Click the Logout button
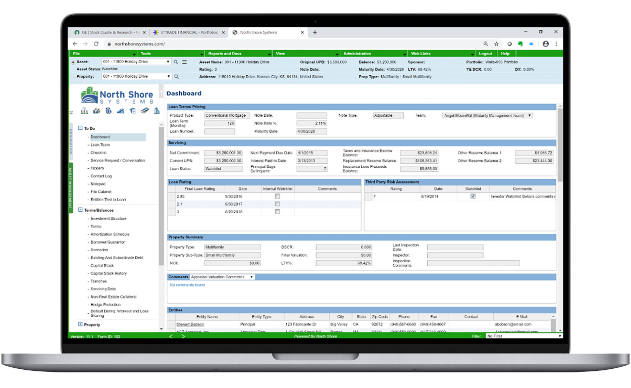This screenshot has height=388, width=631. [486, 54]
